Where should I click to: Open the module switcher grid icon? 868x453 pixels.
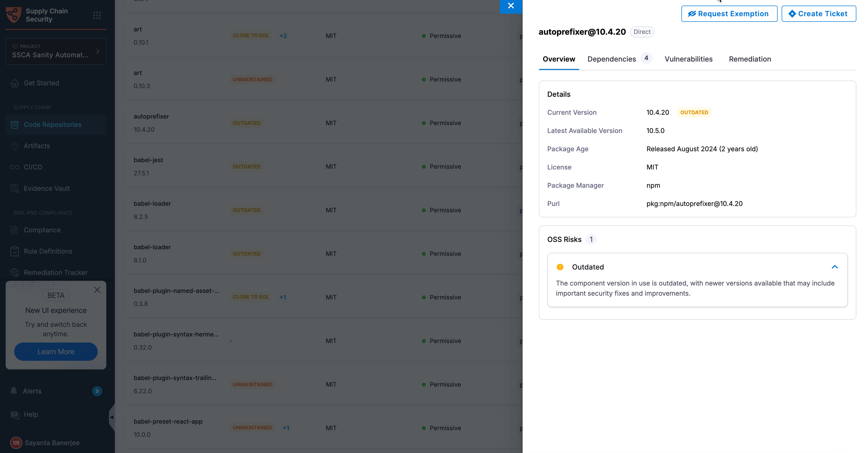pyautogui.click(x=97, y=15)
